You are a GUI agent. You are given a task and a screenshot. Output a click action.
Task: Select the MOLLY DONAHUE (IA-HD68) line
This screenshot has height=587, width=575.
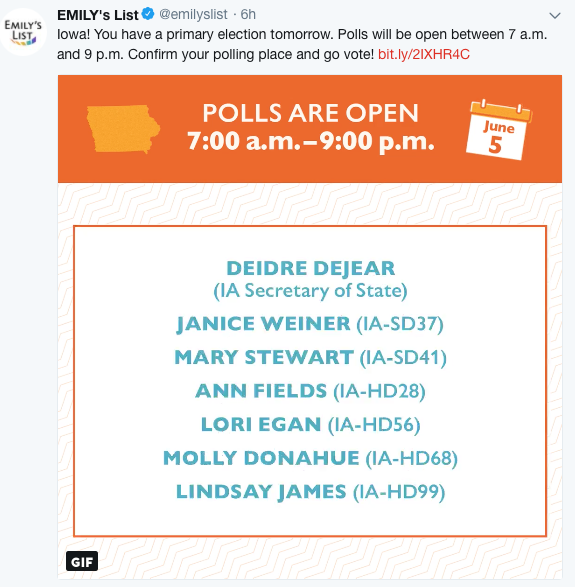pos(310,458)
